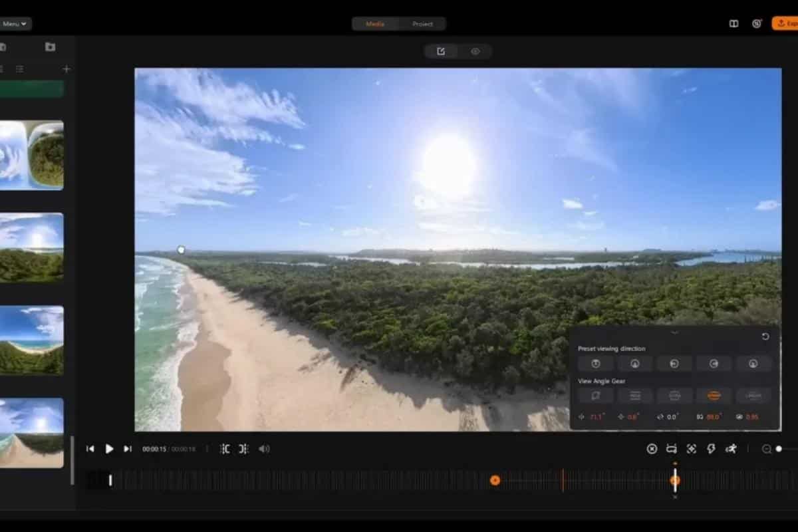Image resolution: width=798 pixels, height=532 pixels.
Task: Select the Trim Out mark point icon
Action: [243, 449]
